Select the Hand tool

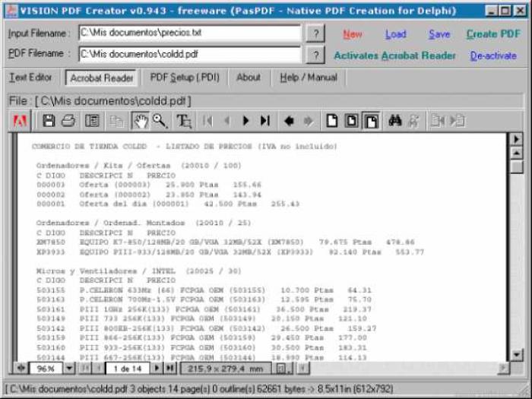140,121
